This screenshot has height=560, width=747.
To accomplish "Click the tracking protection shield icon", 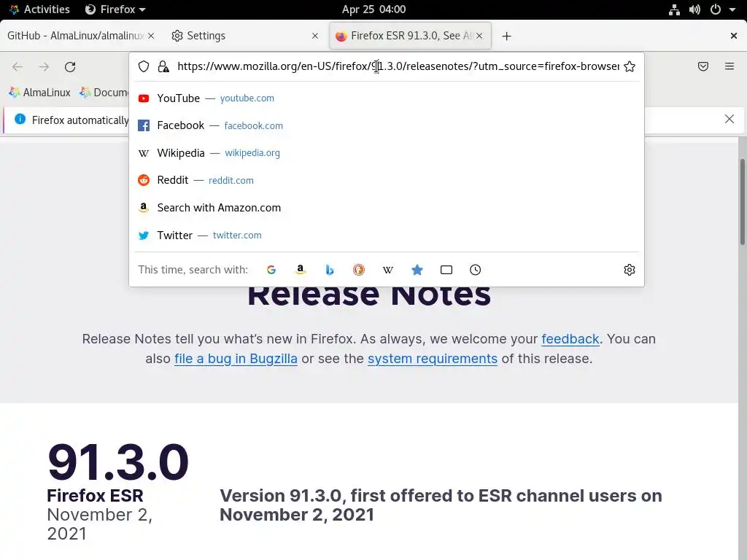I will click(144, 66).
